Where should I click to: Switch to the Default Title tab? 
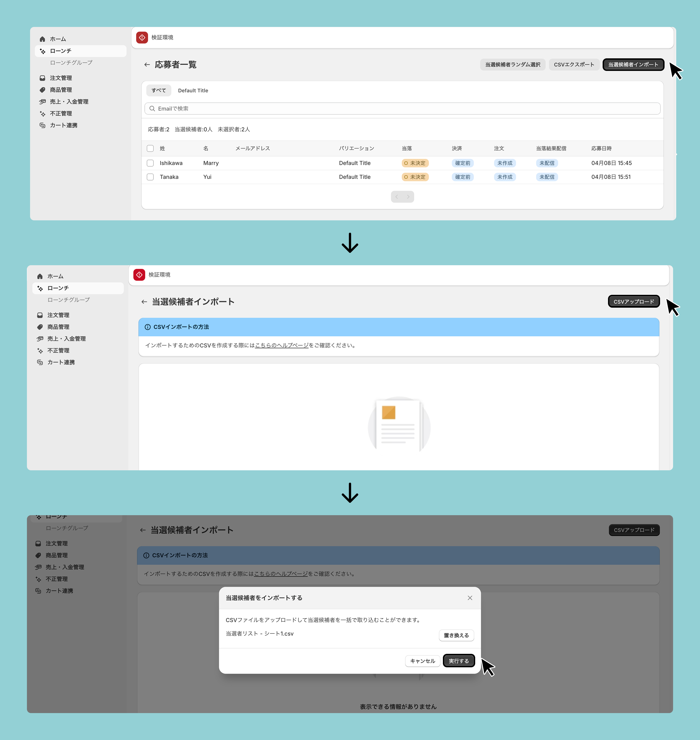tap(193, 91)
